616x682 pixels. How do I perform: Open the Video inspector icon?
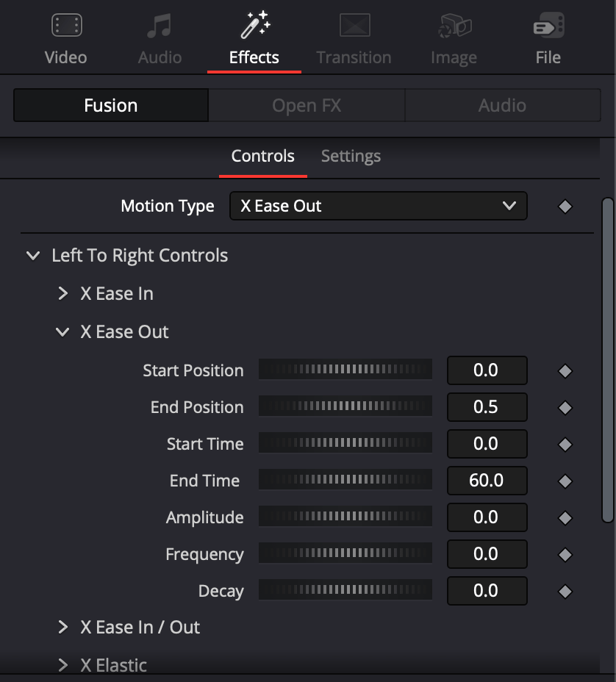(67, 25)
